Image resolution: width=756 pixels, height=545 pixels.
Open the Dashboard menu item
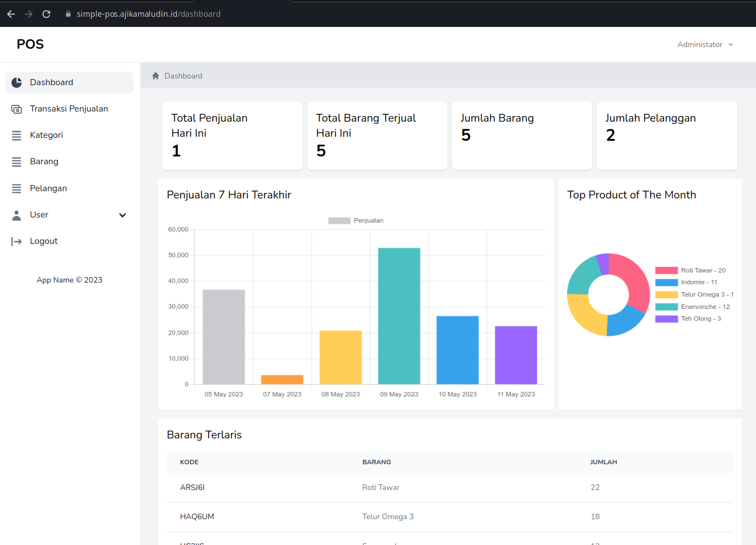70,82
